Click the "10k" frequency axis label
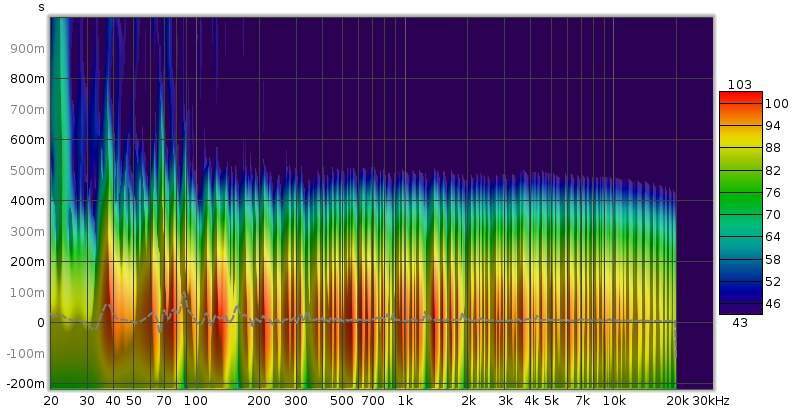Image resolution: width=800 pixels, height=412 pixels. click(614, 401)
